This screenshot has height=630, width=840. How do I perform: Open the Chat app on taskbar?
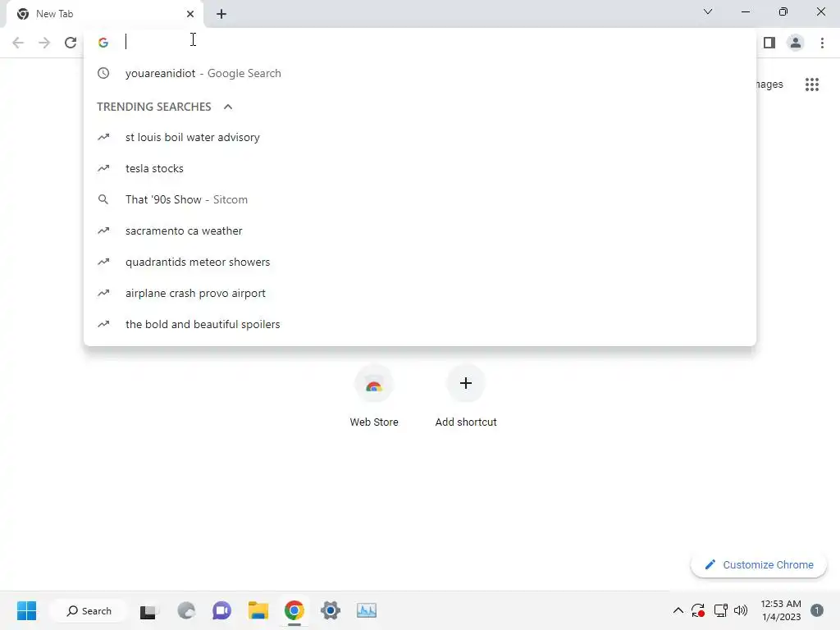[221, 610]
